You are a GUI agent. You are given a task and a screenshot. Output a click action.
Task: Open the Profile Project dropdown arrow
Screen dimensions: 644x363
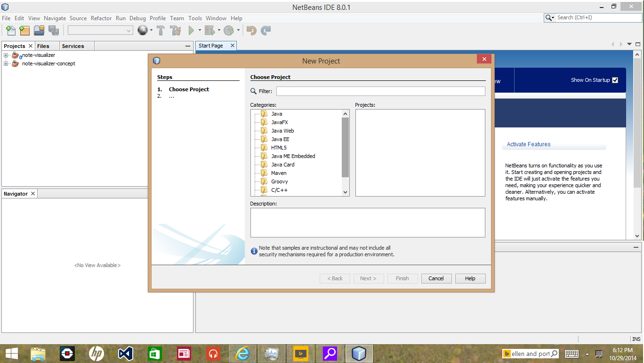click(238, 31)
